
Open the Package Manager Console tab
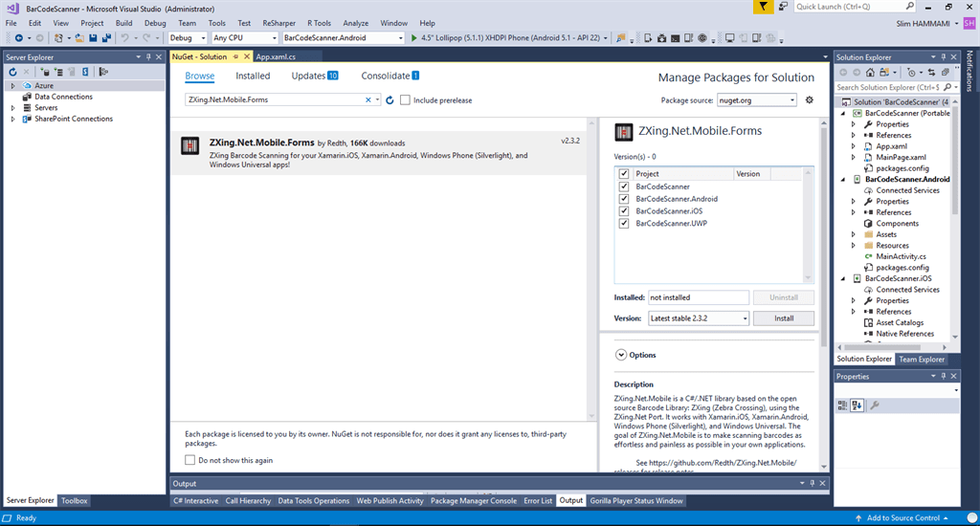point(474,501)
